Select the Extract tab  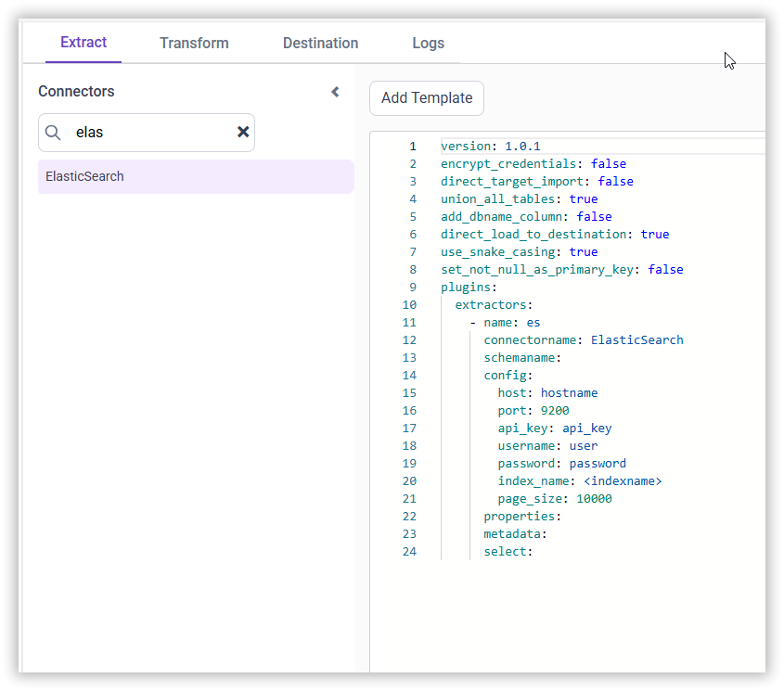pyautogui.click(x=84, y=43)
